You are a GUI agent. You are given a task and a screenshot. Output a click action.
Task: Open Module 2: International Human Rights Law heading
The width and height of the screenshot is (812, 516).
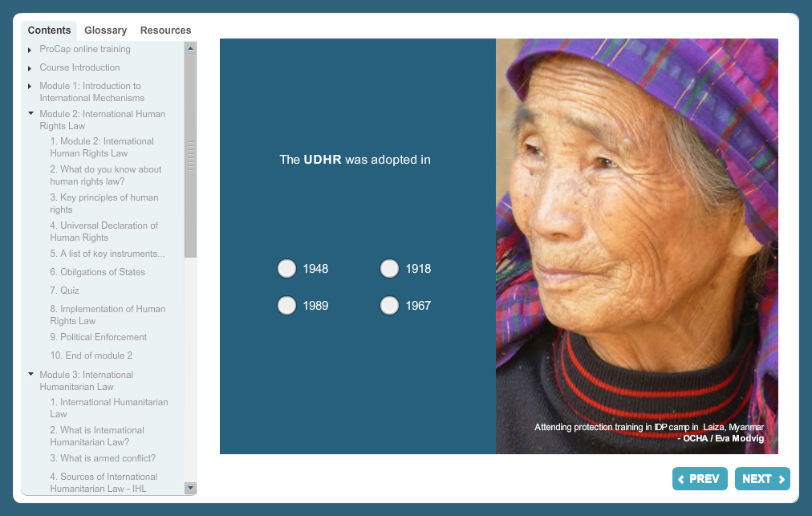[x=102, y=120]
